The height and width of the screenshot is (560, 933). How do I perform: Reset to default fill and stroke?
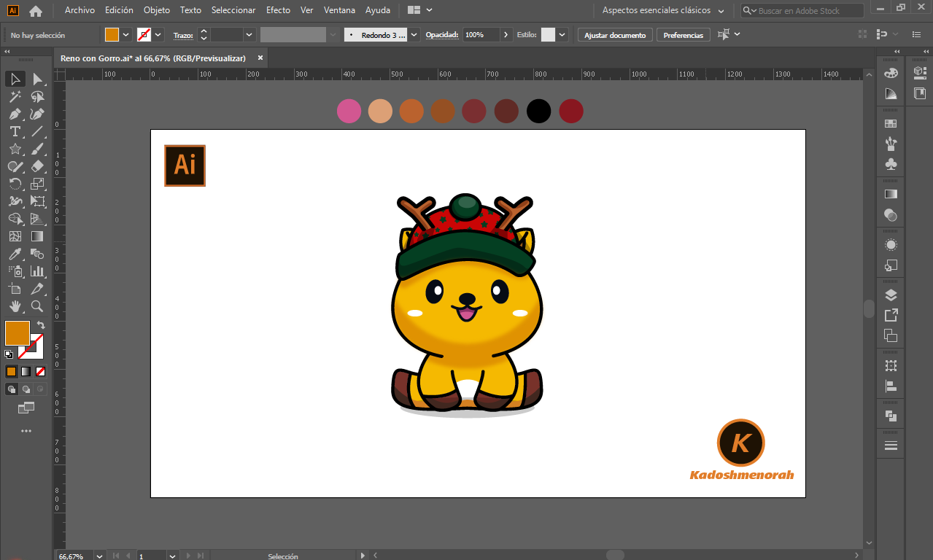tap(9, 354)
